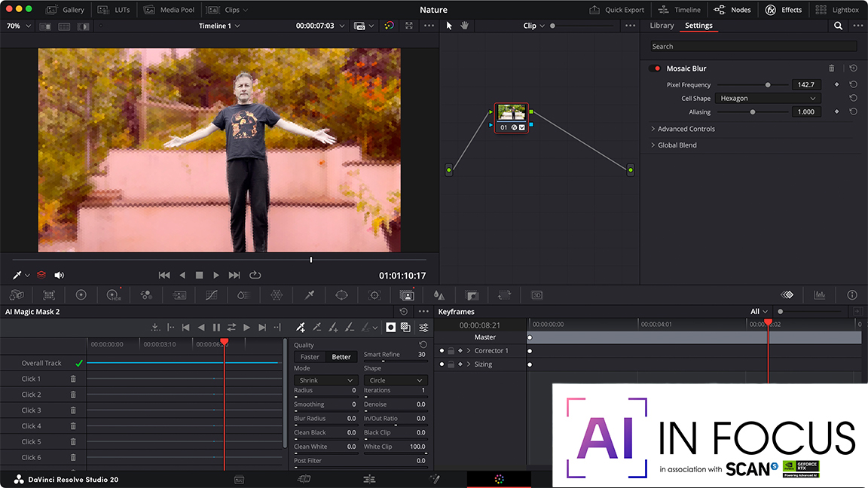Image resolution: width=868 pixels, height=488 pixels.
Task: Select the hand pan tool in node editor
Action: coord(464,26)
